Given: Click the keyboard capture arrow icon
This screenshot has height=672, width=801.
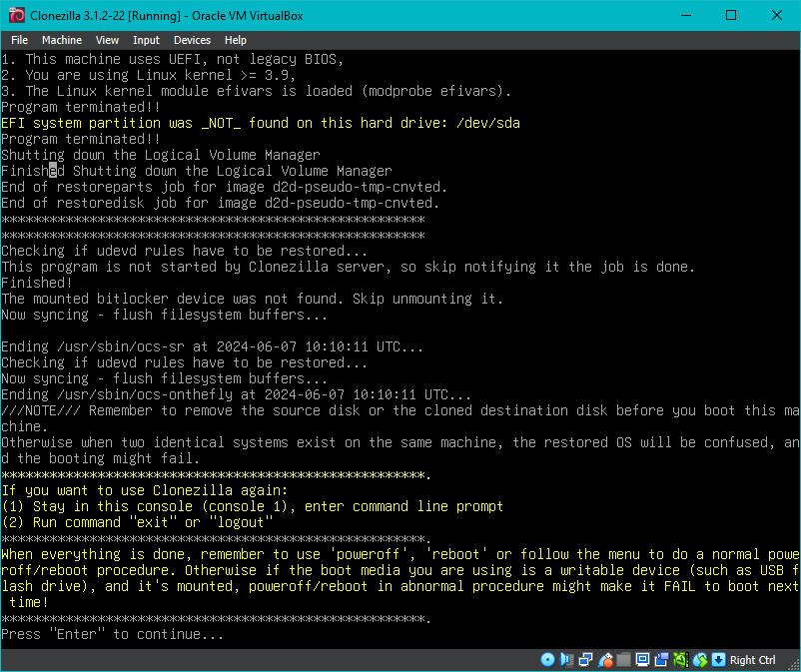Looking at the screenshot, I should (718, 660).
